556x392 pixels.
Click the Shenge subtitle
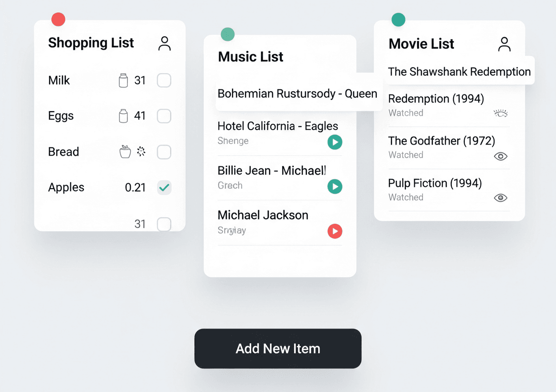(x=233, y=141)
